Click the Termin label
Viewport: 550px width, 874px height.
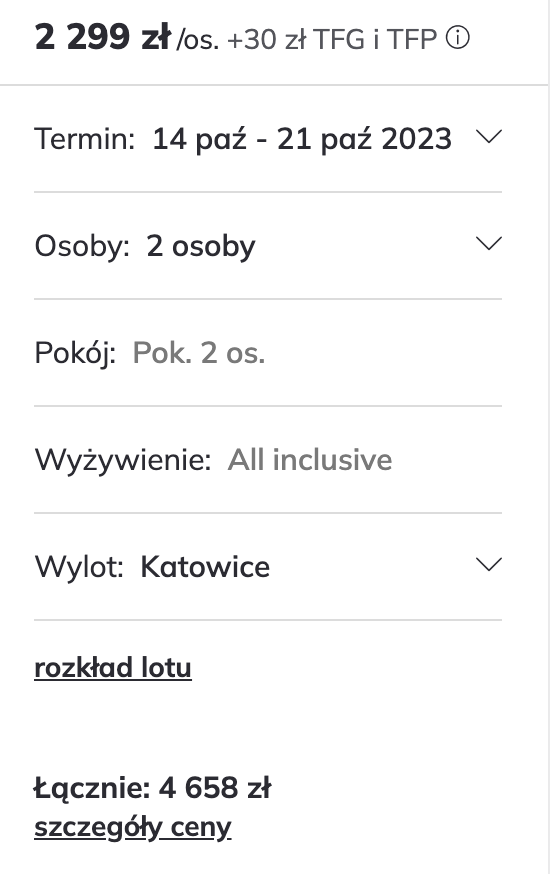tap(85, 139)
